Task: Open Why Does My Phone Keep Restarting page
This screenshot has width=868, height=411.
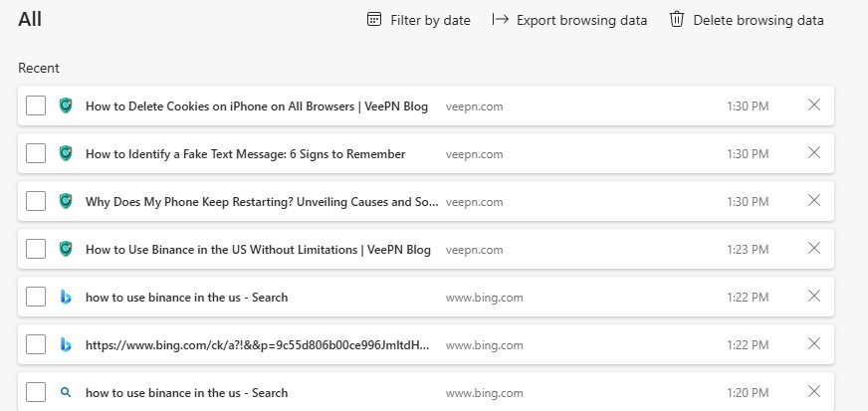Action: [x=262, y=202]
